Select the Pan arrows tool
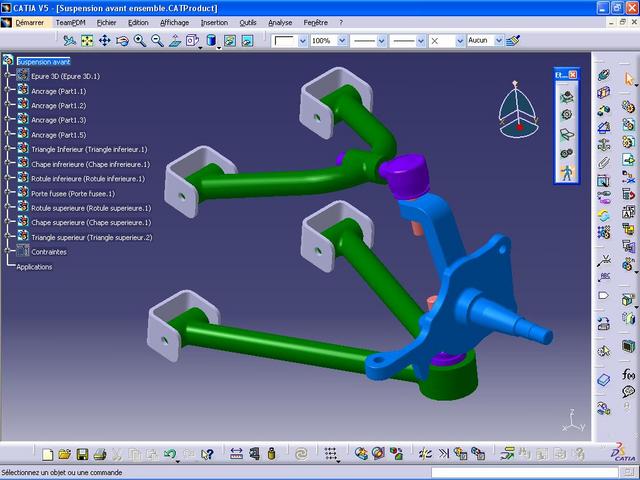Viewport: 640px width, 480px height. click(104, 40)
